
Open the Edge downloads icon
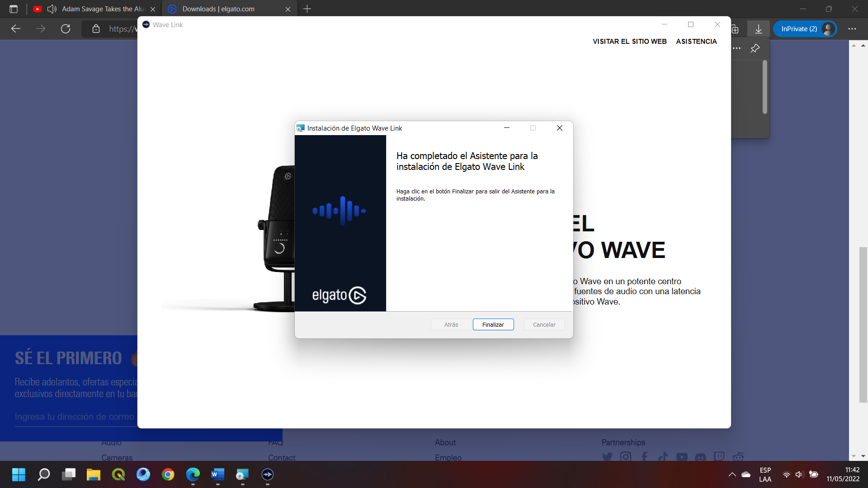pos(758,29)
